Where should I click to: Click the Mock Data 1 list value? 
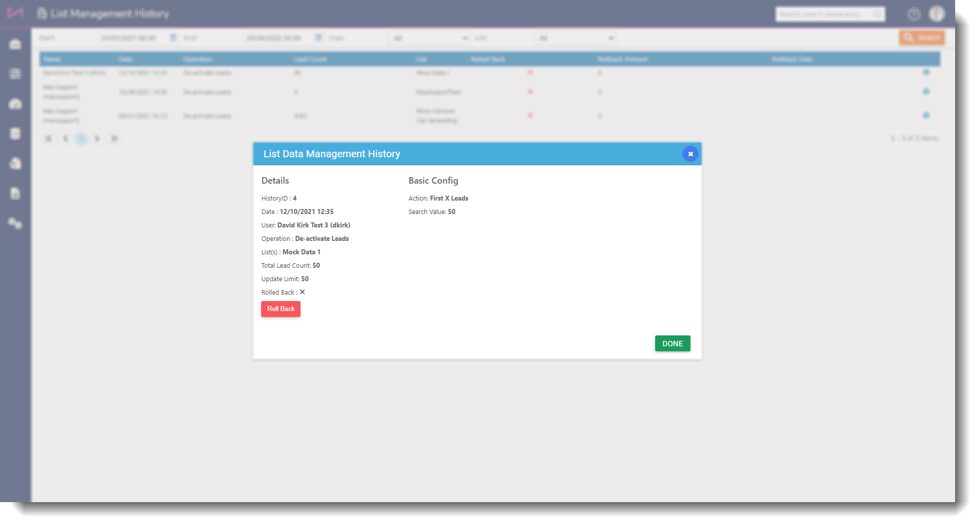[x=301, y=252]
